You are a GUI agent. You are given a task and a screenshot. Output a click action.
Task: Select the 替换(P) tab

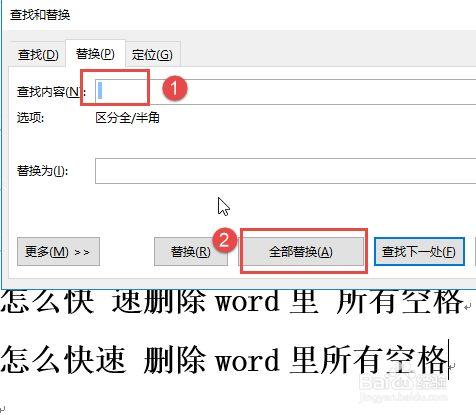point(95,54)
